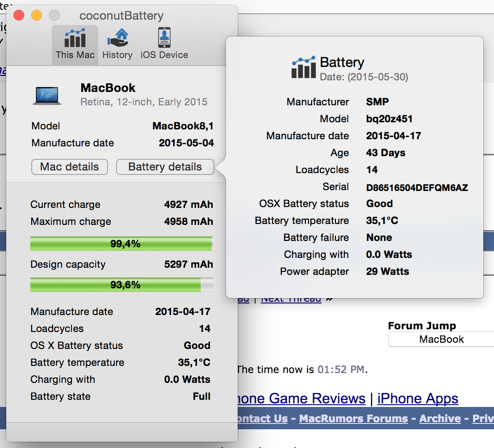
Task: Minimize the coconutBattery window
Action: (37, 15)
